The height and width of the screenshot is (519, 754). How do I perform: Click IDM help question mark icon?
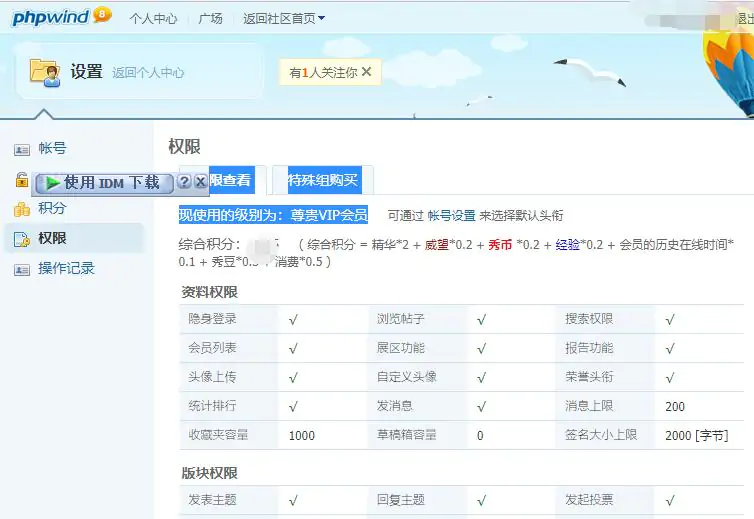pyautogui.click(x=184, y=182)
